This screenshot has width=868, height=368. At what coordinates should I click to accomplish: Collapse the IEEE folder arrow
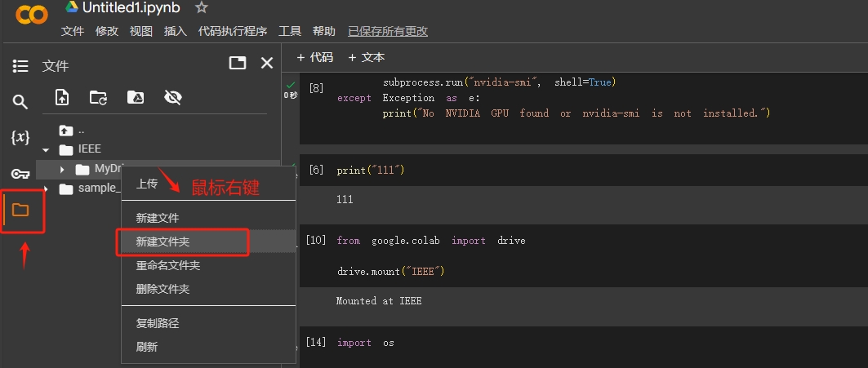tap(46, 149)
